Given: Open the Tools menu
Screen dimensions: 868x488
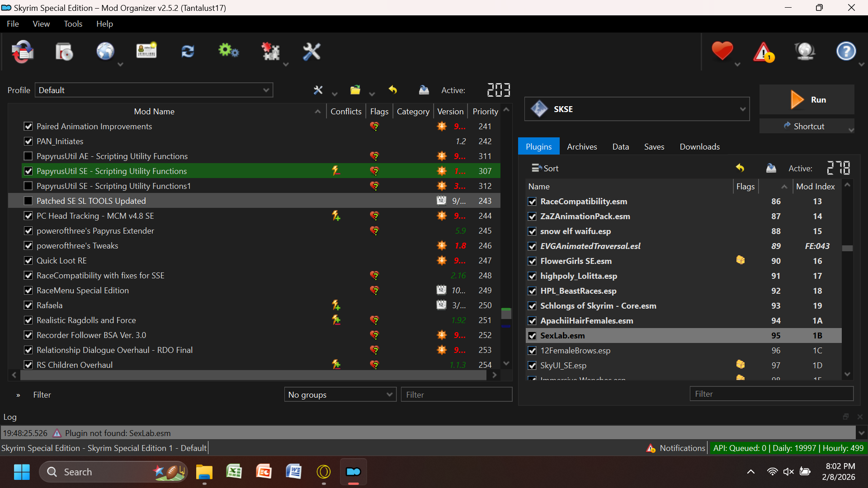Looking at the screenshot, I should click(x=73, y=24).
